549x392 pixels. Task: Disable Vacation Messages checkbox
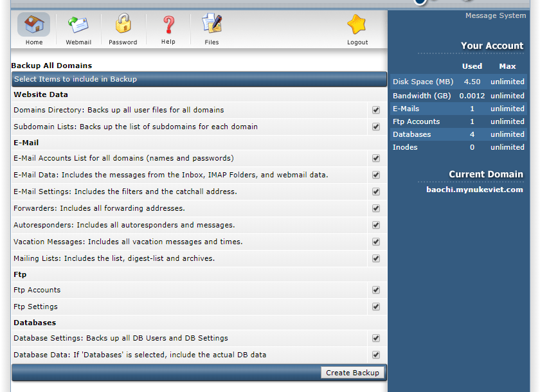(x=376, y=242)
